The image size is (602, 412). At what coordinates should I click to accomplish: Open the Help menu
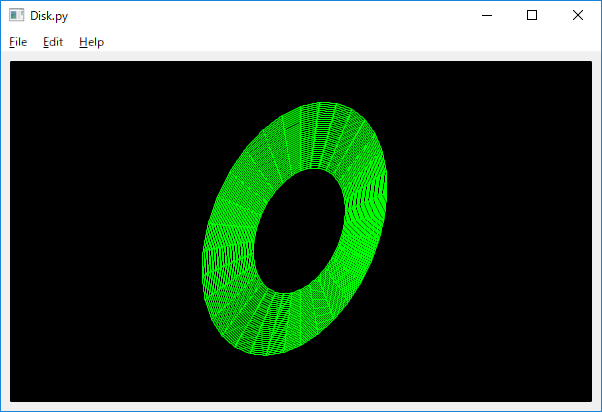(x=91, y=42)
